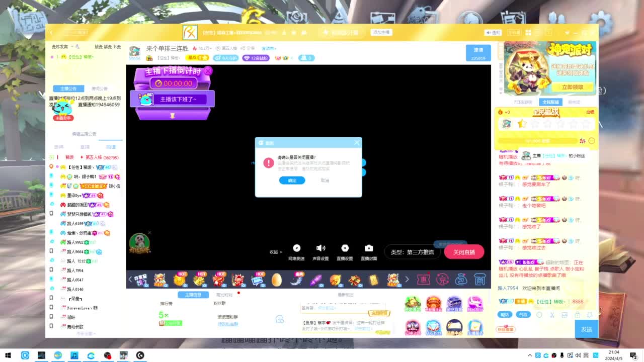This screenshot has width=644, height=362.
Task: Select the egg gift in gift bar
Action: [277, 280]
